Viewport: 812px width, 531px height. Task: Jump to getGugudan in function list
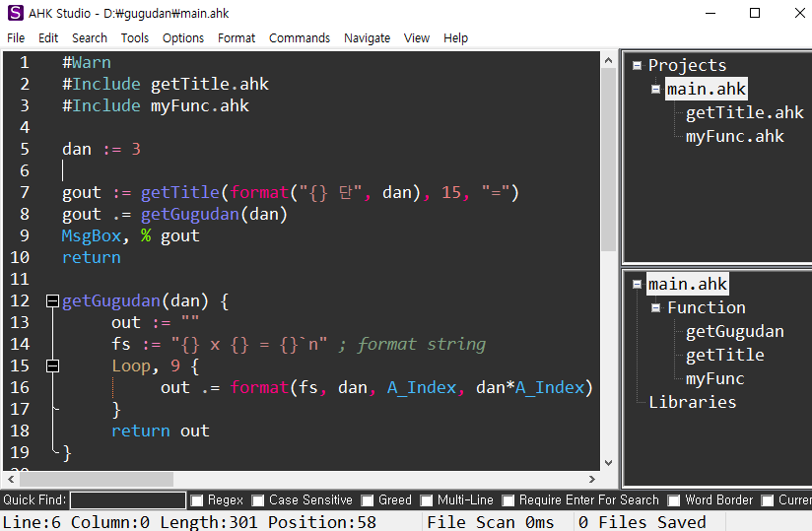(x=734, y=332)
